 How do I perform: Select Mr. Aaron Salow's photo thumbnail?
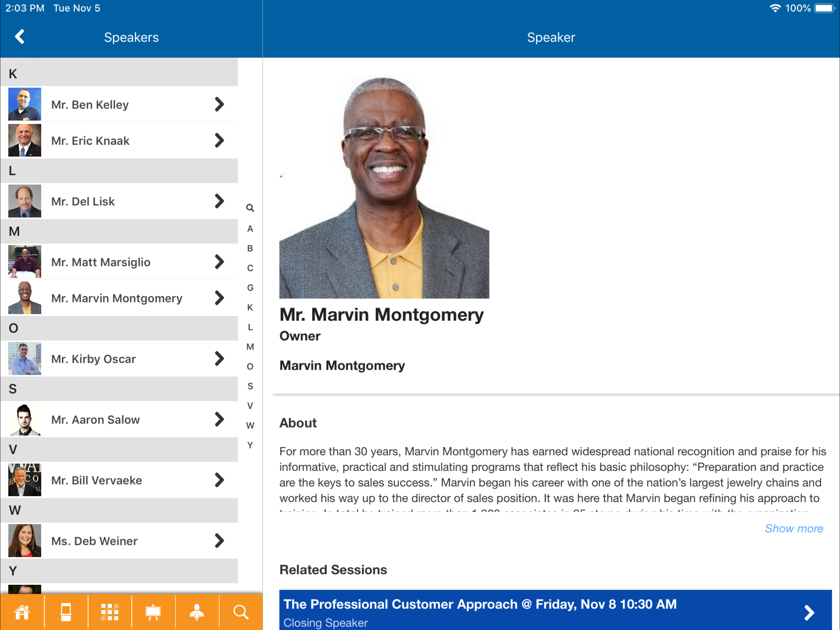click(25, 419)
